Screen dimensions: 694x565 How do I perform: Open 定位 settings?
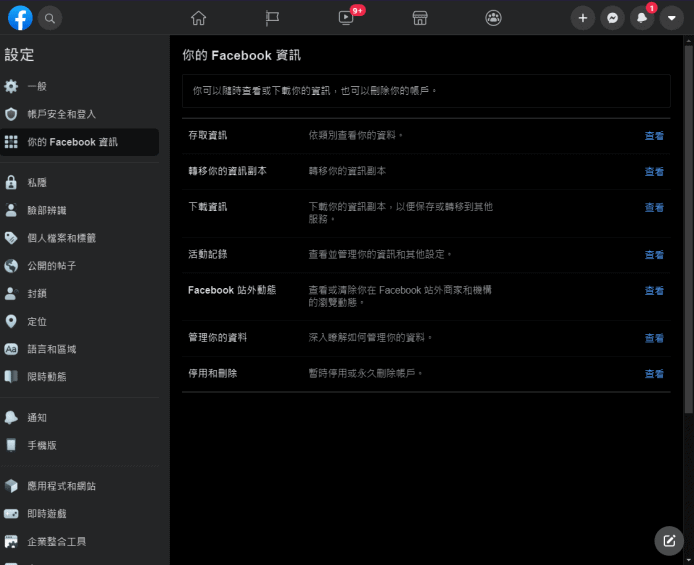pyautogui.click(x=80, y=321)
